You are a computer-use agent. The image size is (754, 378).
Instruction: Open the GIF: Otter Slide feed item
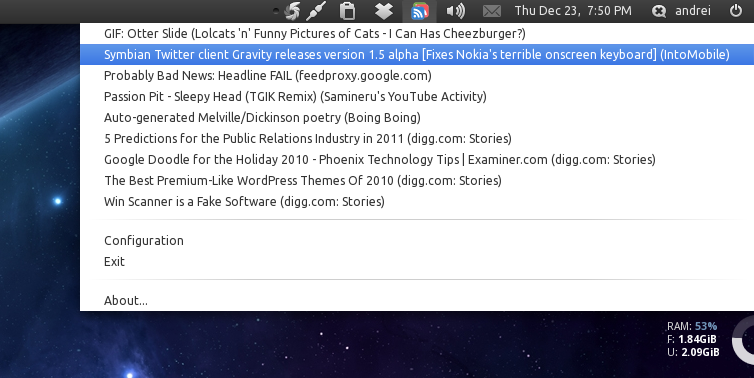(416, 34)
